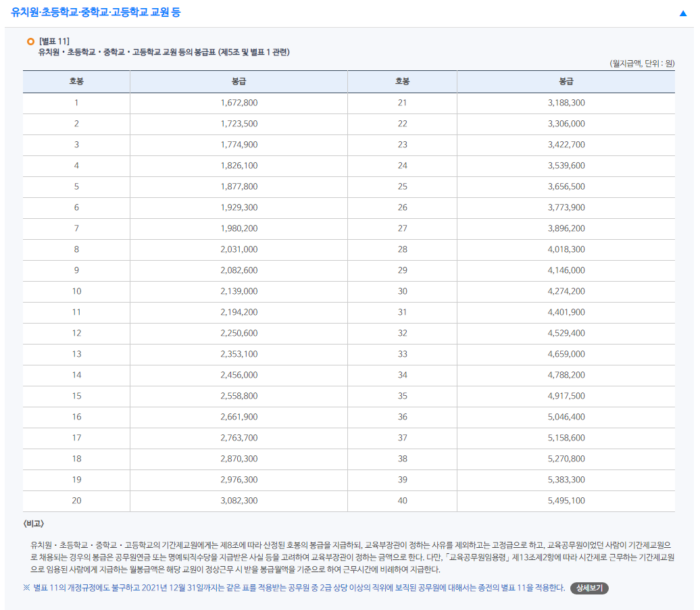700x610 pixels.
Task: Select the salary value 1,980,200
Action: click(x=239, y=228)
